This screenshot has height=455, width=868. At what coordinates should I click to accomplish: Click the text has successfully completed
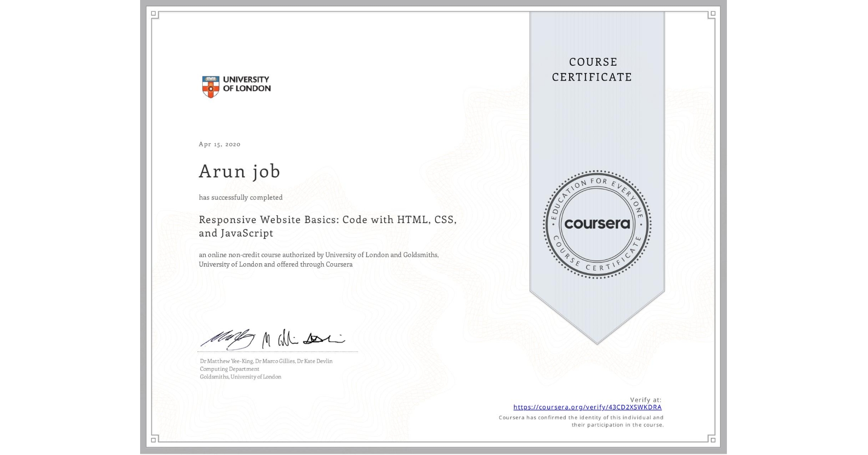[241, 197]
